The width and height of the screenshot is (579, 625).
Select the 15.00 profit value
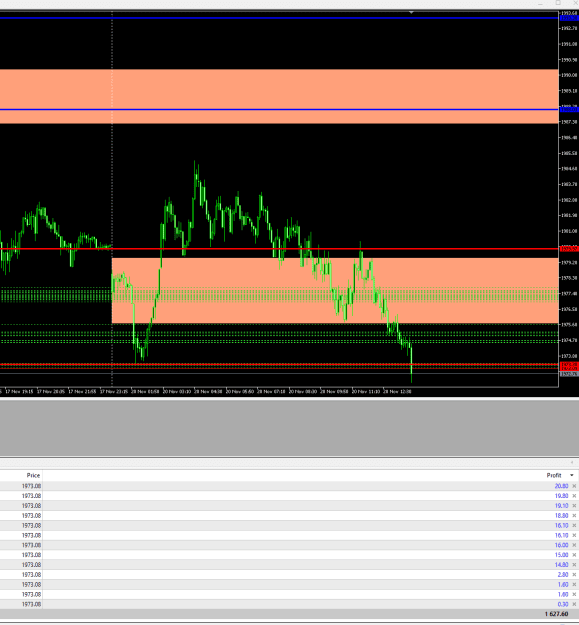click(561, 555)
